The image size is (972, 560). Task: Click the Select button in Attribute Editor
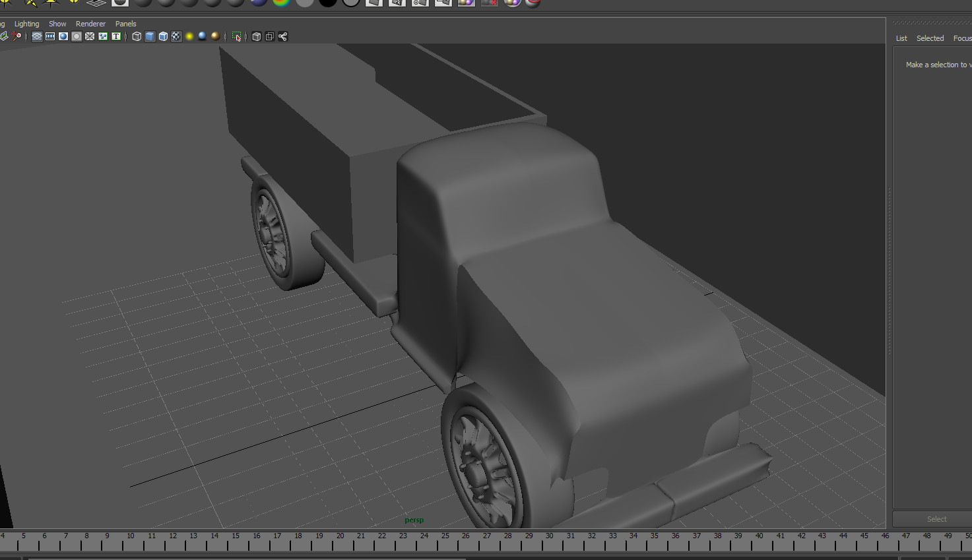point(936,519)
